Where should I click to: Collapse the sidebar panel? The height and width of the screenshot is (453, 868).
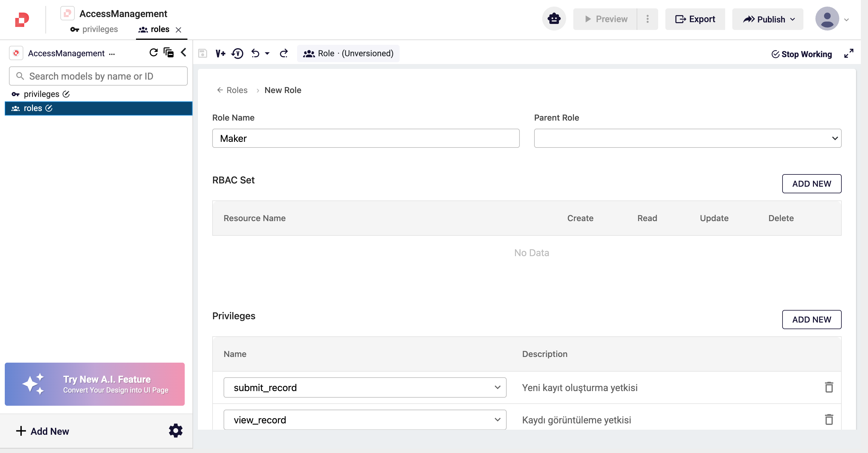pyautogui.click(x=184, y=52)
